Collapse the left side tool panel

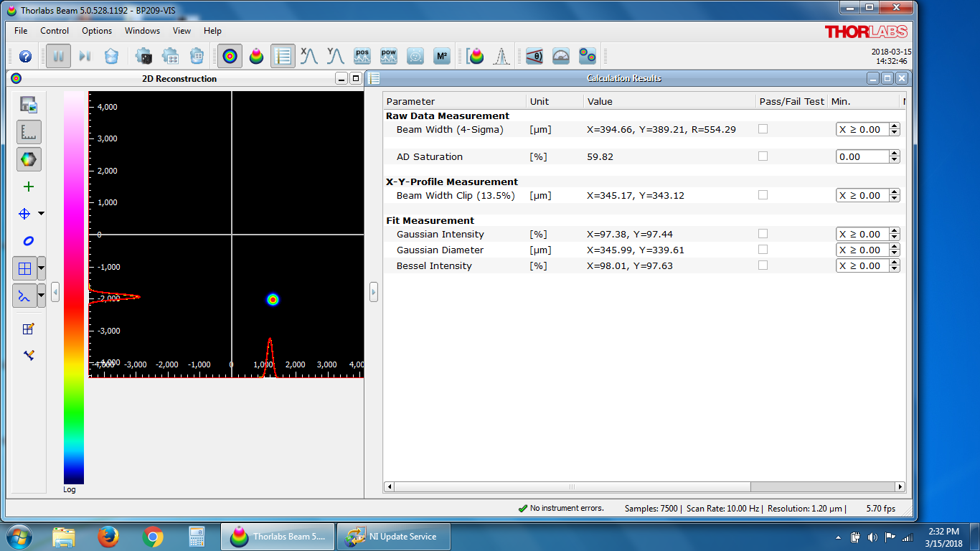(x=55, y=291)
